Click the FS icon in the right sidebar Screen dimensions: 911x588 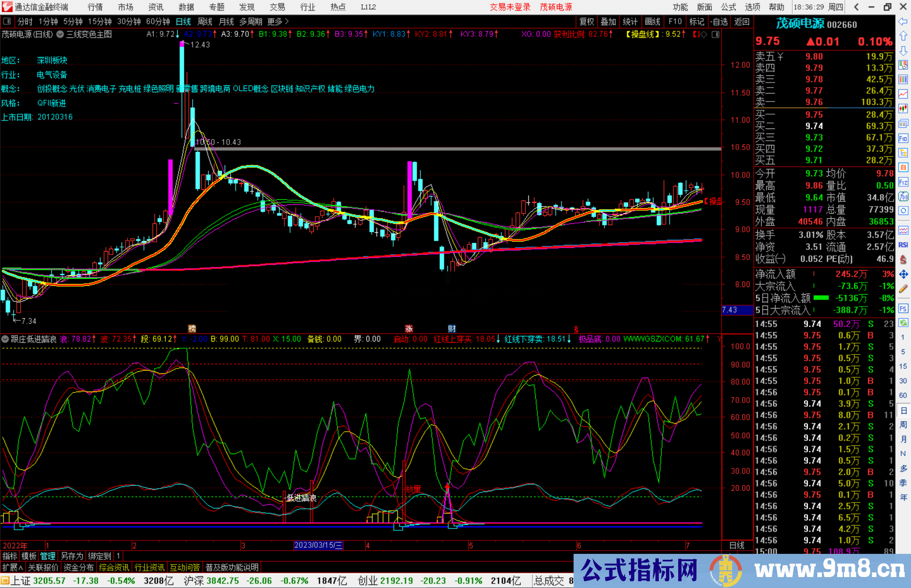903,309
